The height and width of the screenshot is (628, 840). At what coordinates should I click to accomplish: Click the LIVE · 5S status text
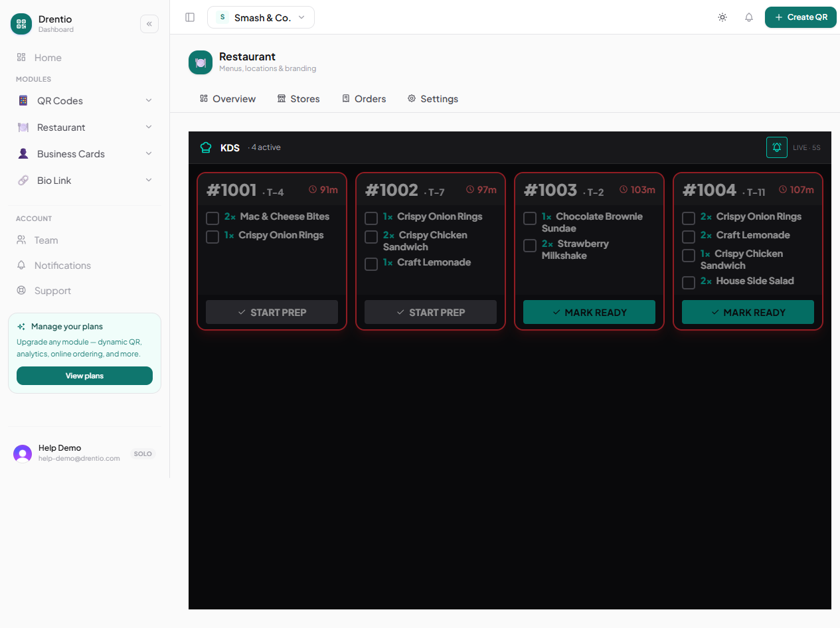coord(807,147)
